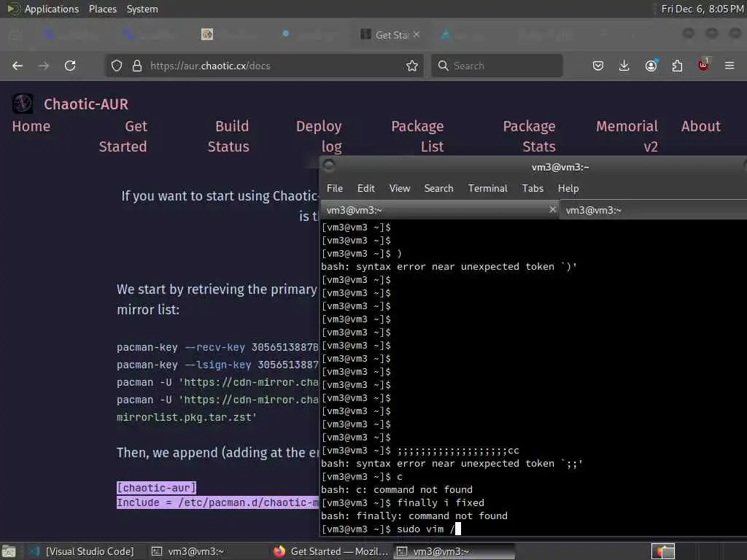
Task: Close the Get Started browser tab
Action: [x=417, y=34]
